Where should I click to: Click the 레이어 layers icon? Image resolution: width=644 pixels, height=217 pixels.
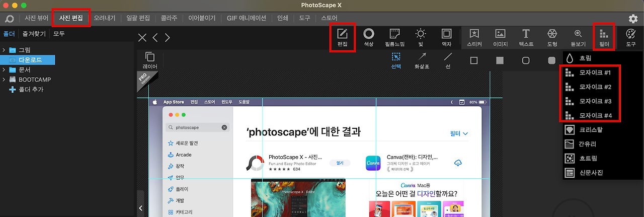click(x=150, y=60)
